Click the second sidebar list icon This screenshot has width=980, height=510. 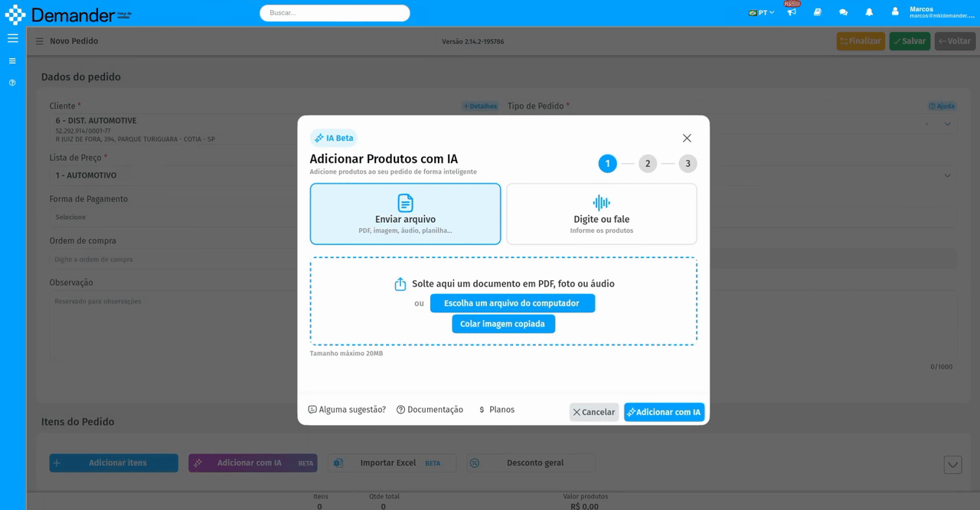(12, 60)
